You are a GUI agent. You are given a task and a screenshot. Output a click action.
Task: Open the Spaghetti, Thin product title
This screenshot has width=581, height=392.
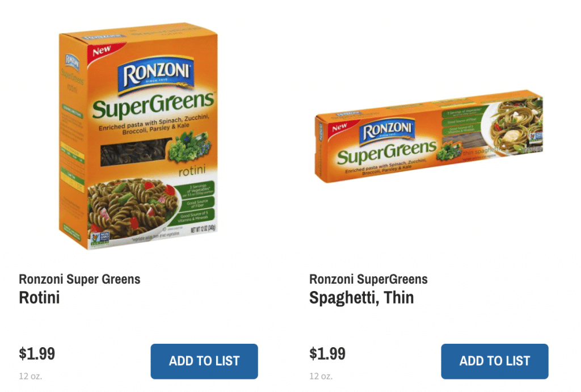click(361, 298)
